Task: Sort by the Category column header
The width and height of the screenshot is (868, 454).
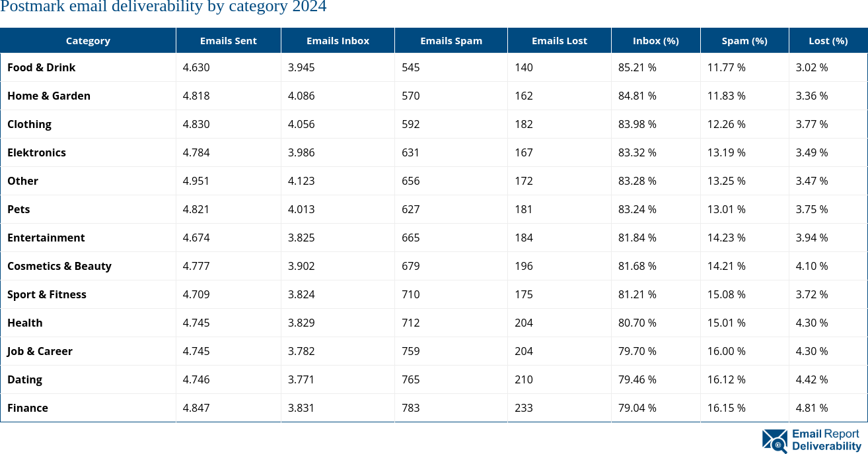Action: tap(88, 40)
